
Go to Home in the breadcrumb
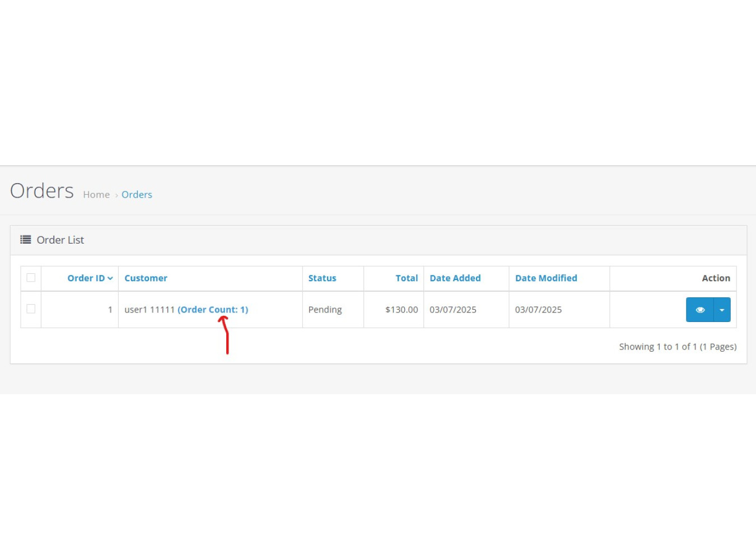[x=96, y=195]
